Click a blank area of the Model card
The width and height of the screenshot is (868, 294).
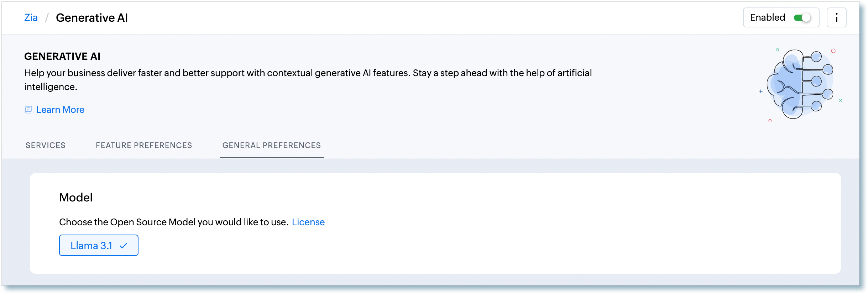[x=534, y=231]
